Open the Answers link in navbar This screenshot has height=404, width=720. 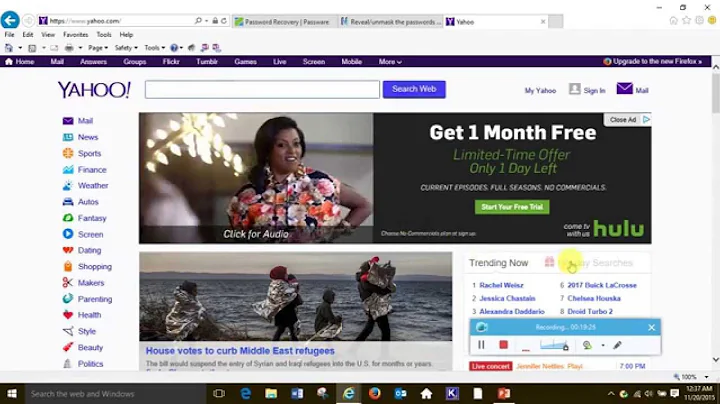93,62
